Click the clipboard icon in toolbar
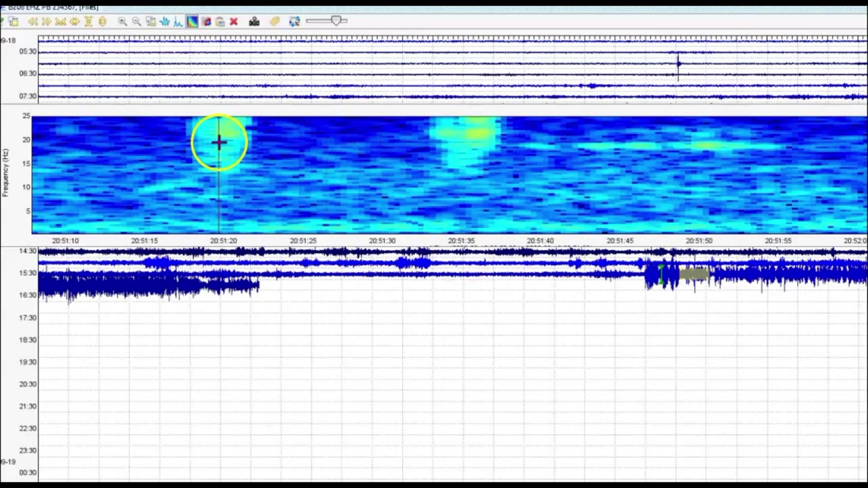 click(220, 22)
